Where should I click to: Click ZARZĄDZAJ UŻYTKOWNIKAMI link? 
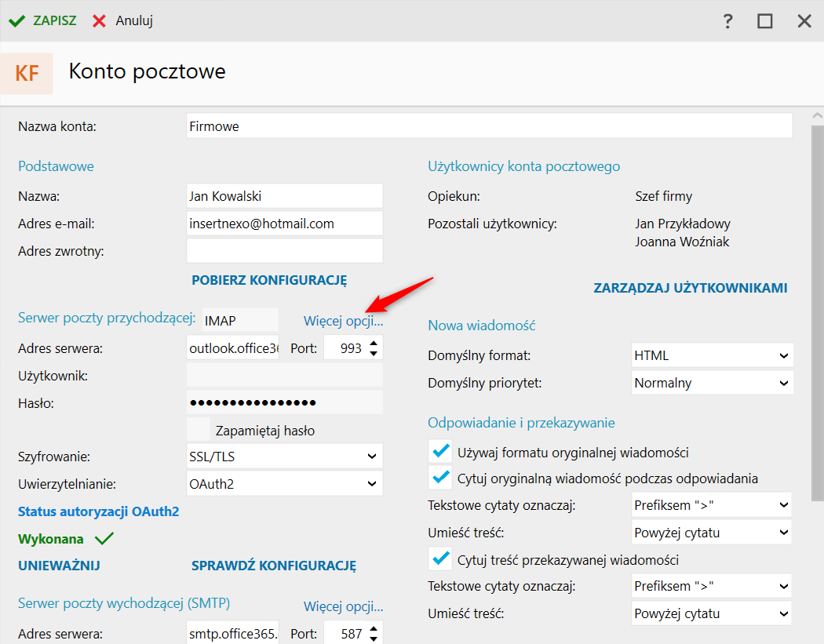(691, 288)
